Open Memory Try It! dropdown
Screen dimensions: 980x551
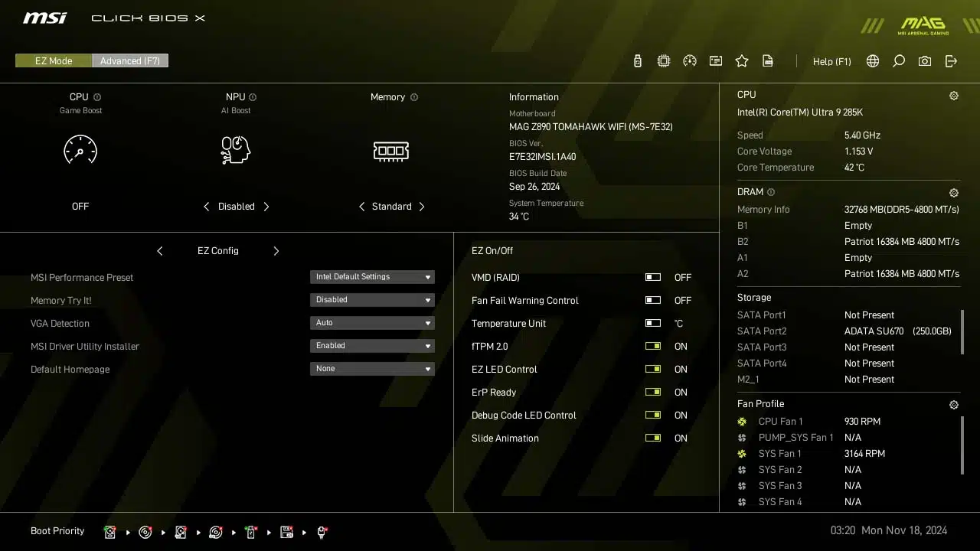pyautogui.click(x=372, y=300)
